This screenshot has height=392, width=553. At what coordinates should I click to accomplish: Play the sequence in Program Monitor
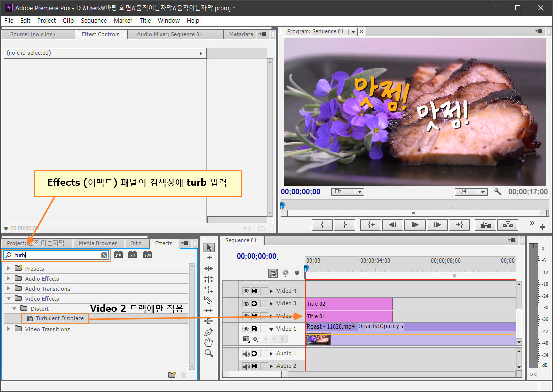(415, 225)
